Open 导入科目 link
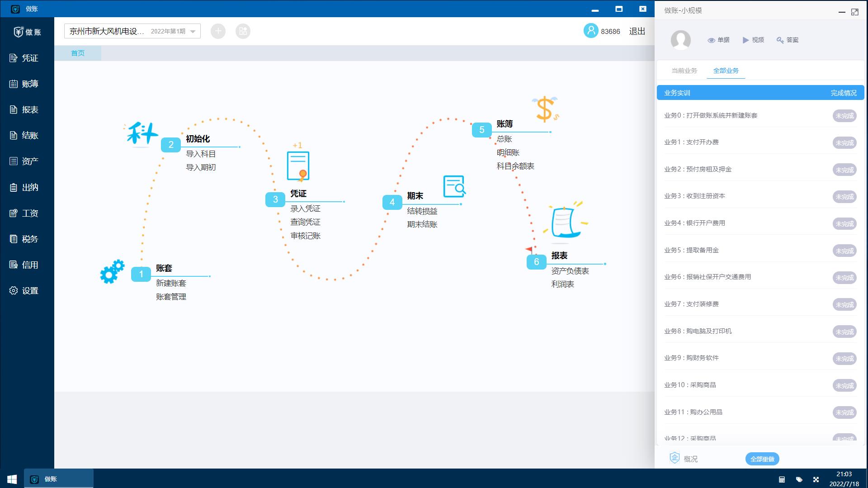Screen dimensions: 868x488 pos(201,154)
